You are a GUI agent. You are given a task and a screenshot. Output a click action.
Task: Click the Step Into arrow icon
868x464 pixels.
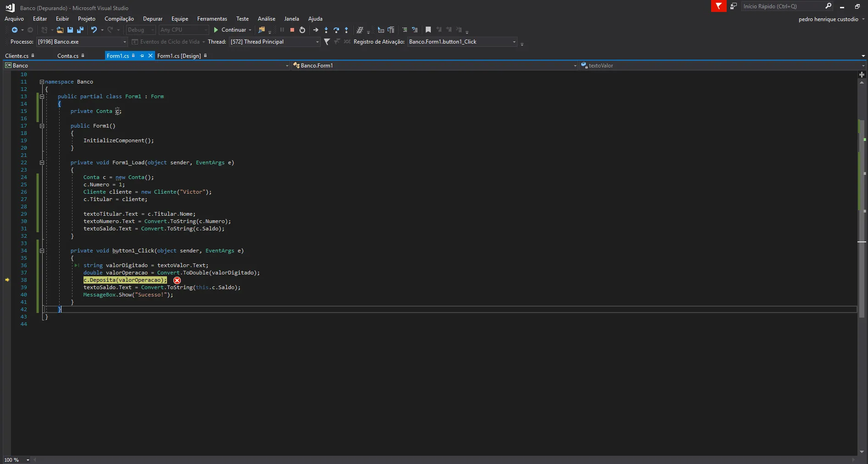tap(326, 30)
